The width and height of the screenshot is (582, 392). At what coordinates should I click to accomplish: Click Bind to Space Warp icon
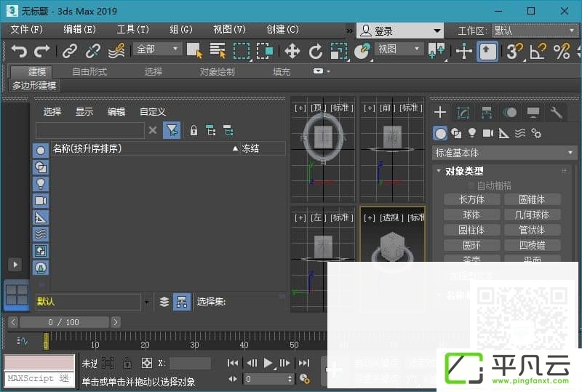(116, 51)
